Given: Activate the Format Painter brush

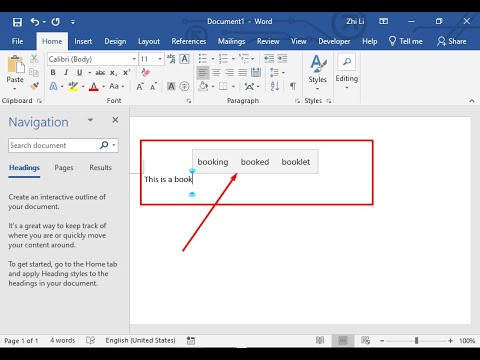Looking at the screenshot, I should pyautogui.click(x=34, y=86).
